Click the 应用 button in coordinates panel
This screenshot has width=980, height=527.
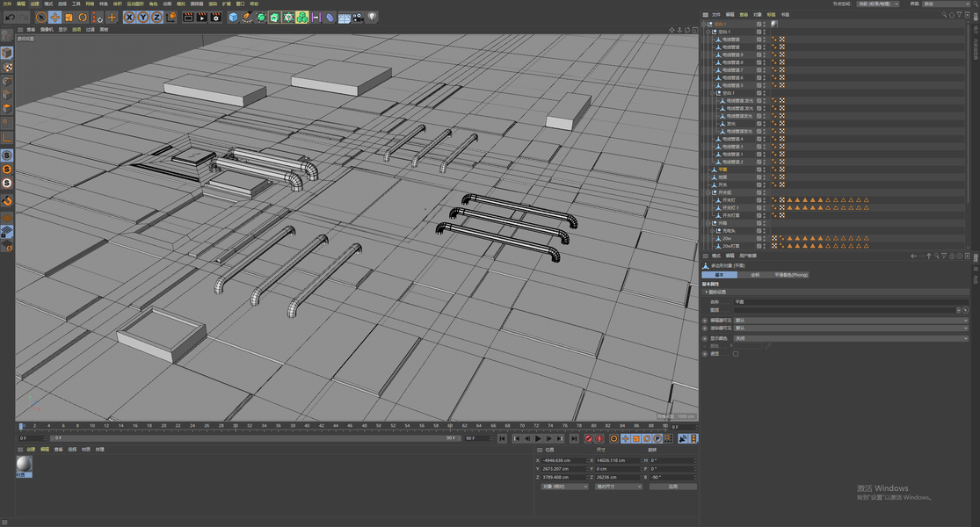(x=672, y=487)
